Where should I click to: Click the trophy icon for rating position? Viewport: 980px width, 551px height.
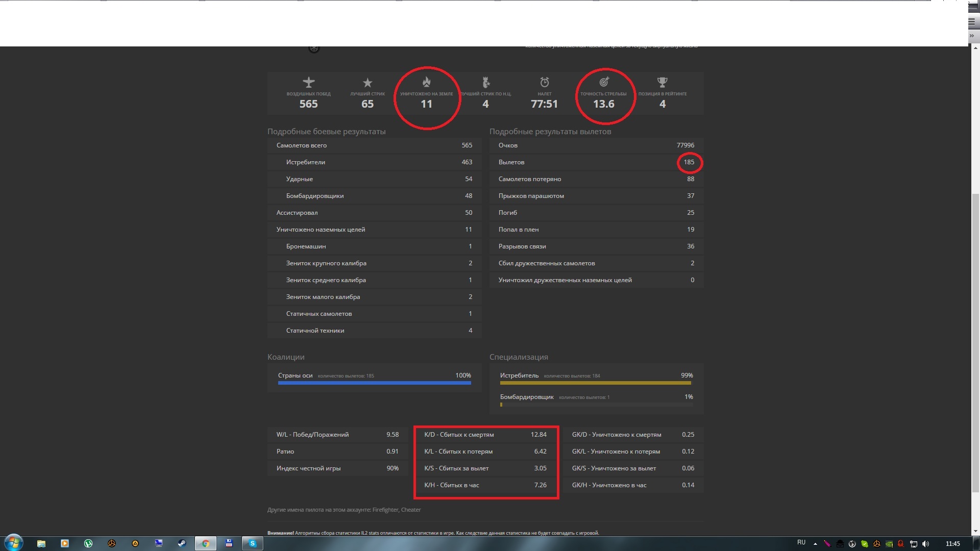[662, 82]
